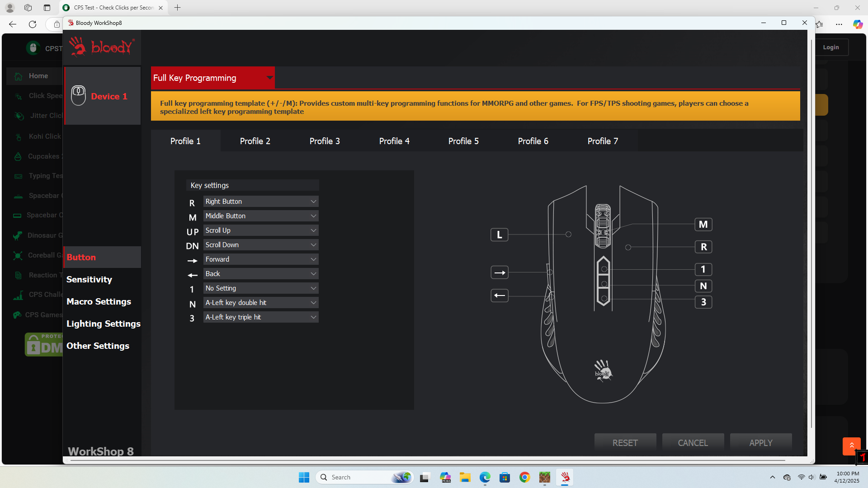Screen dimensions: 868x488
Task: Open Macro Settings
Action: [99, 301]
